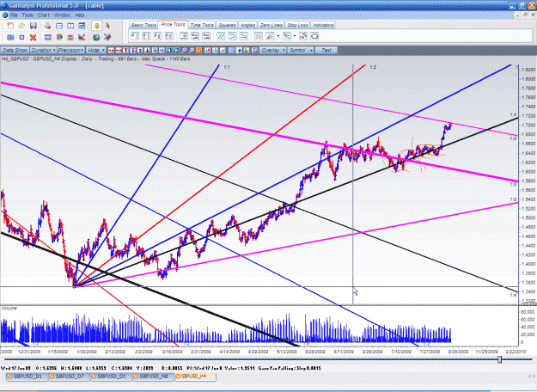
Task: Click the Open folder icon
Action: tap(22, 26)
